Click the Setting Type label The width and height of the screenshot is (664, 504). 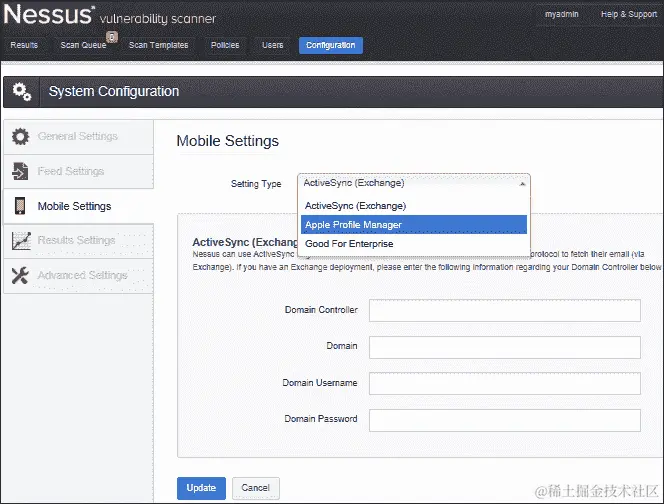tap(256, 184)
